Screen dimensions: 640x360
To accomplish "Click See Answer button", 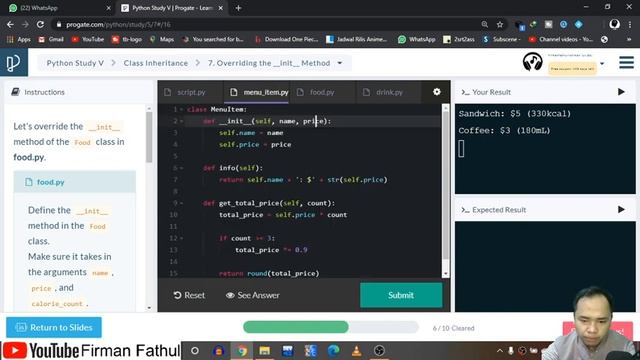I will (x=253, y=295).
